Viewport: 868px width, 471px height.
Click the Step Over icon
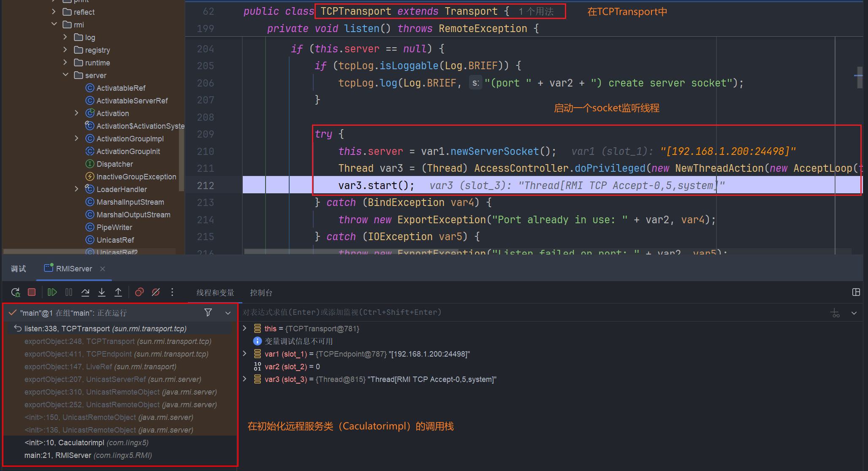tap(85, 292)
